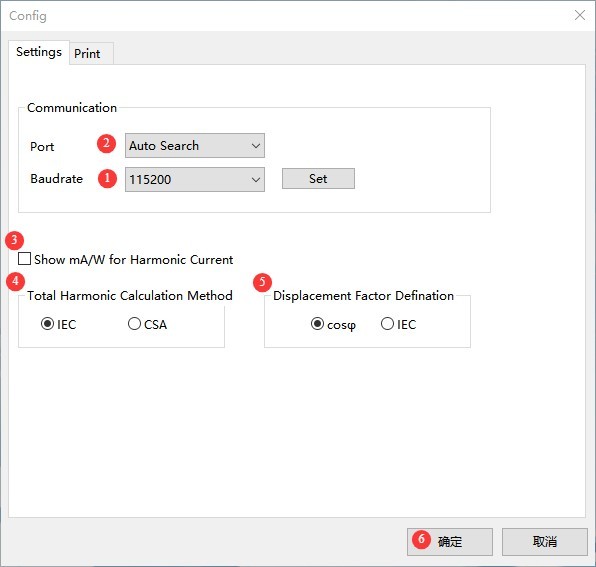The height and width of the screenshot is (567, 596).
Task: Open the Port Auto Search dropdown
Action: click(195, 146)
